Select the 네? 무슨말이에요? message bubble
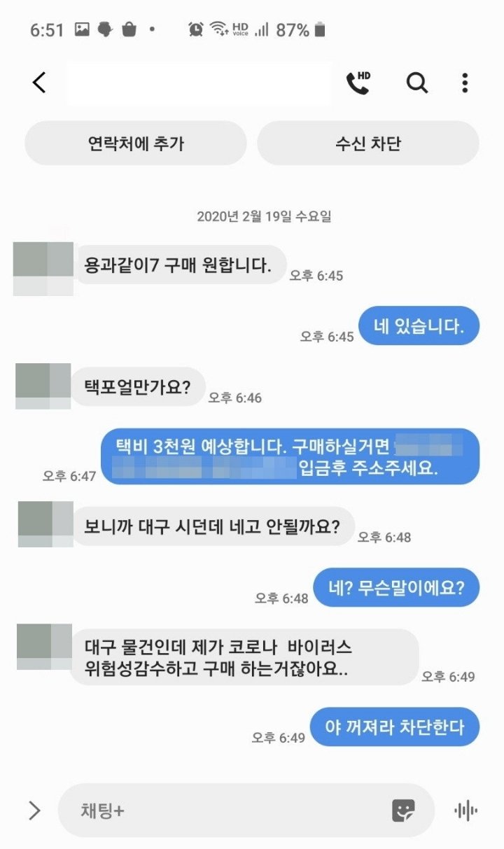 click(396, 588)
